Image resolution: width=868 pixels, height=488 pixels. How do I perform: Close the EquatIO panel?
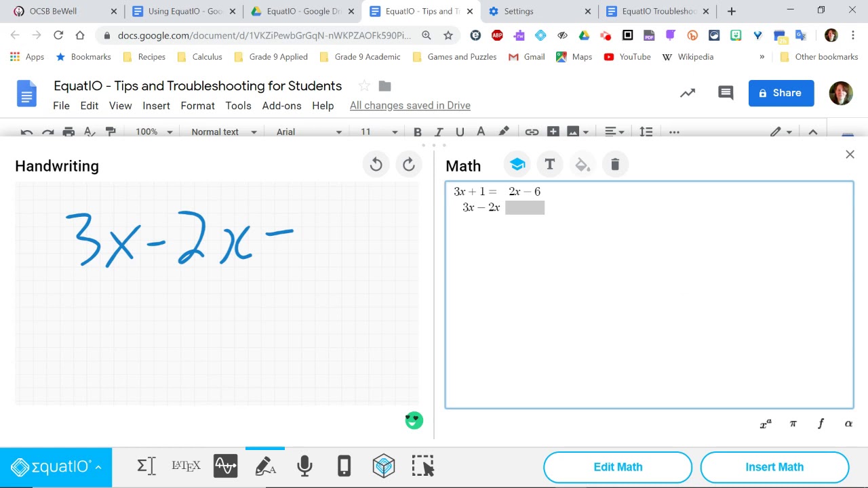click(850, 155)
